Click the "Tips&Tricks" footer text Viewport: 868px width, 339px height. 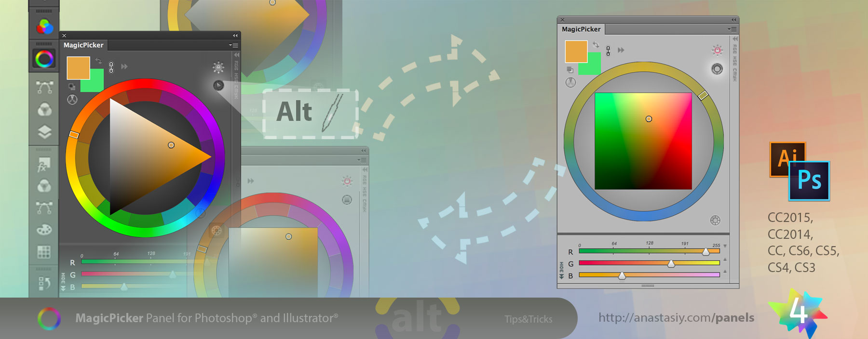[x=529, y=319]
